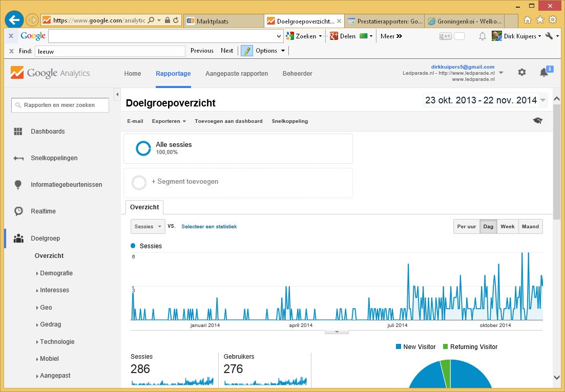The height and width of the screenshot is (392, 565).
Task: Click the Snelkoppeling report button
Action: pos(290,121)
